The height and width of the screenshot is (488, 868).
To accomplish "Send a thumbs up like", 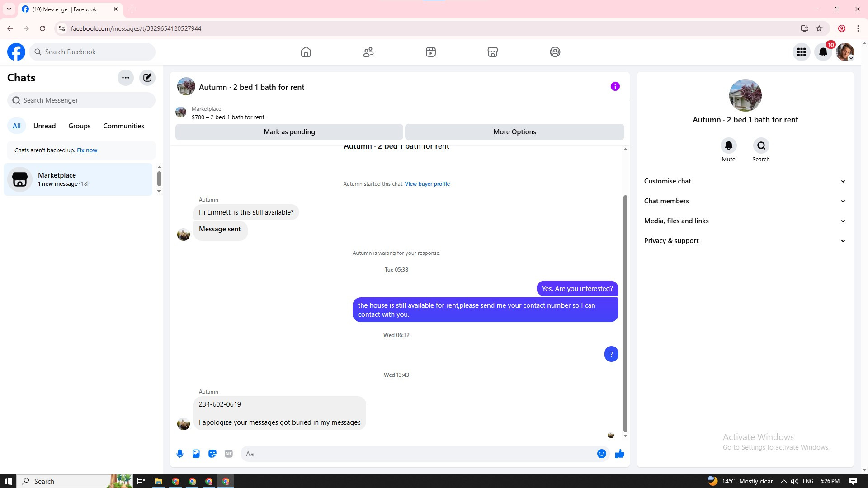I will [x=619, y=454].
